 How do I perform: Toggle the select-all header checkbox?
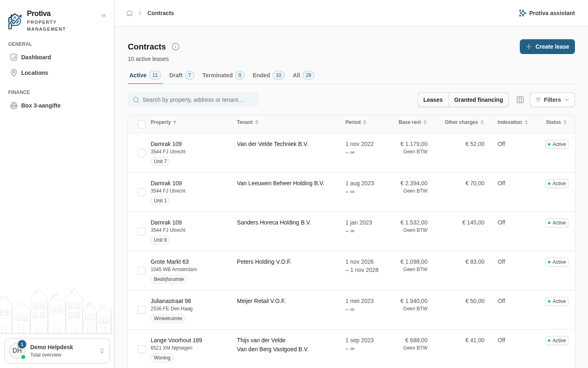click(142, 124)
